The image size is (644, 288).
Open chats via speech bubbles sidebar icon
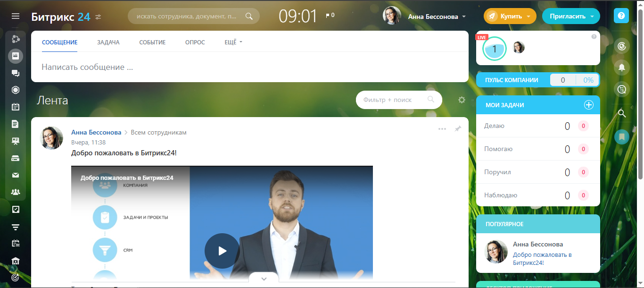[16, 73]
